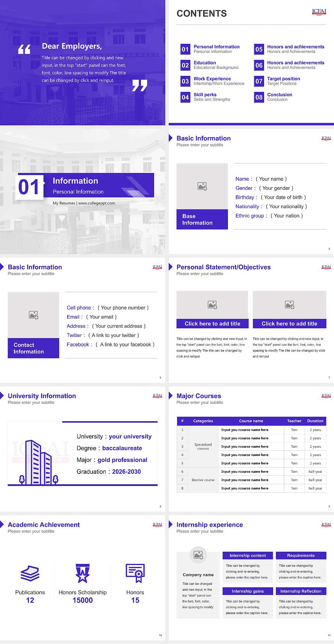The width and height of the screenshot is (334, 644).
Task: Click the image placeholder icon above Contact Information
Action: pos(33,315)
